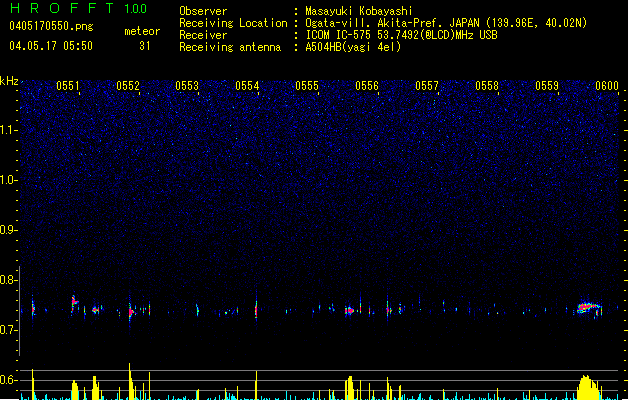Click the date stamp 04.05.17 05:50
The height and width of the screenshot is (400, 629).
51,46
